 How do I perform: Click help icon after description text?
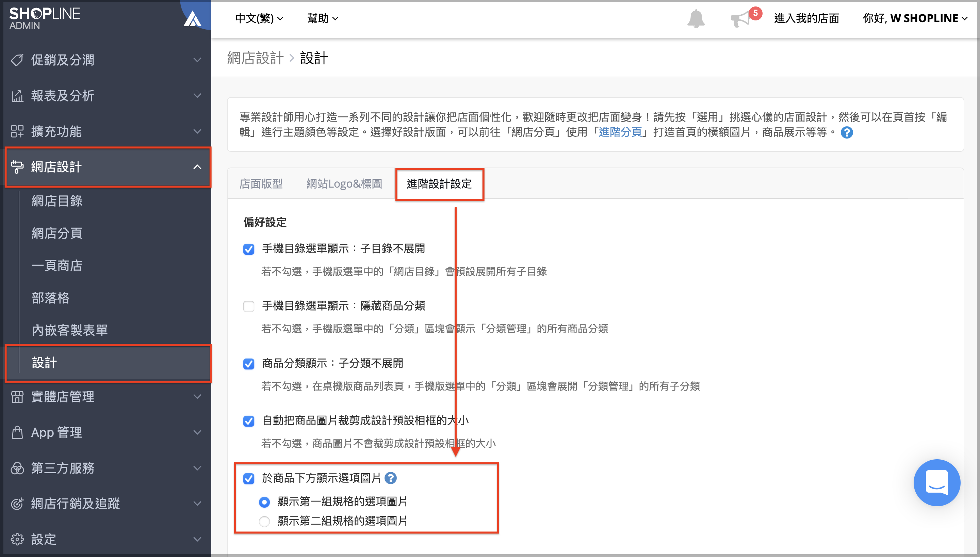847,132
